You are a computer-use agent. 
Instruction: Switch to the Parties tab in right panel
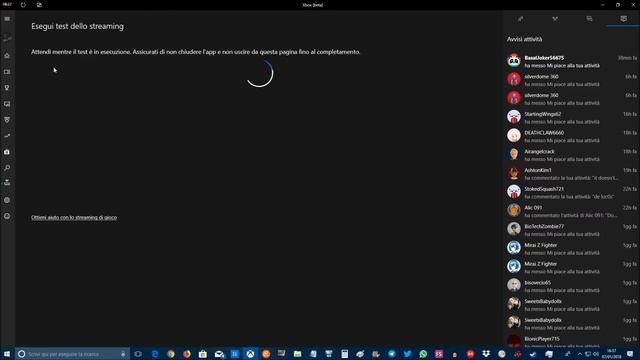555,19
